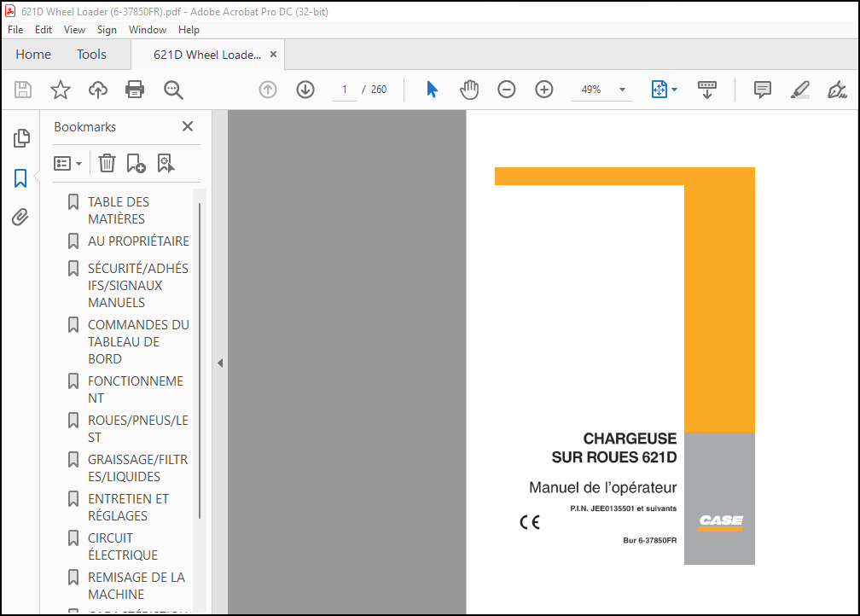Open REMISAGE DE LA MACHINE bookmark

(136, 586)
